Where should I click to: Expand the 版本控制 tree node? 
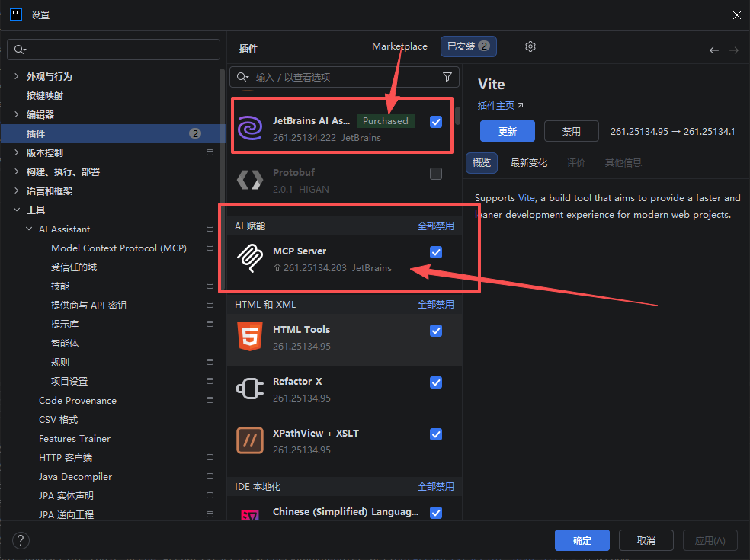point(17,152)
